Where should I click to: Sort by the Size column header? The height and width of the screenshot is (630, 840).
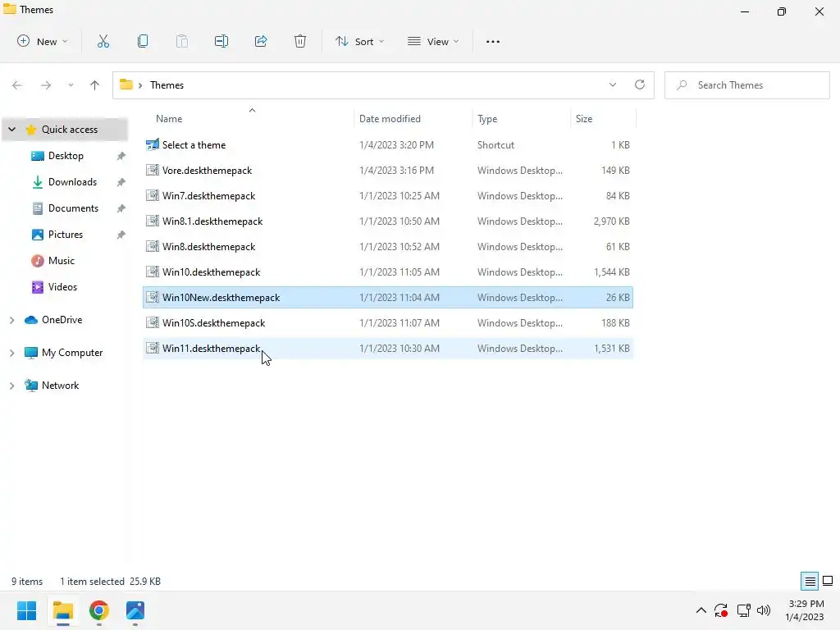[584, 119]
